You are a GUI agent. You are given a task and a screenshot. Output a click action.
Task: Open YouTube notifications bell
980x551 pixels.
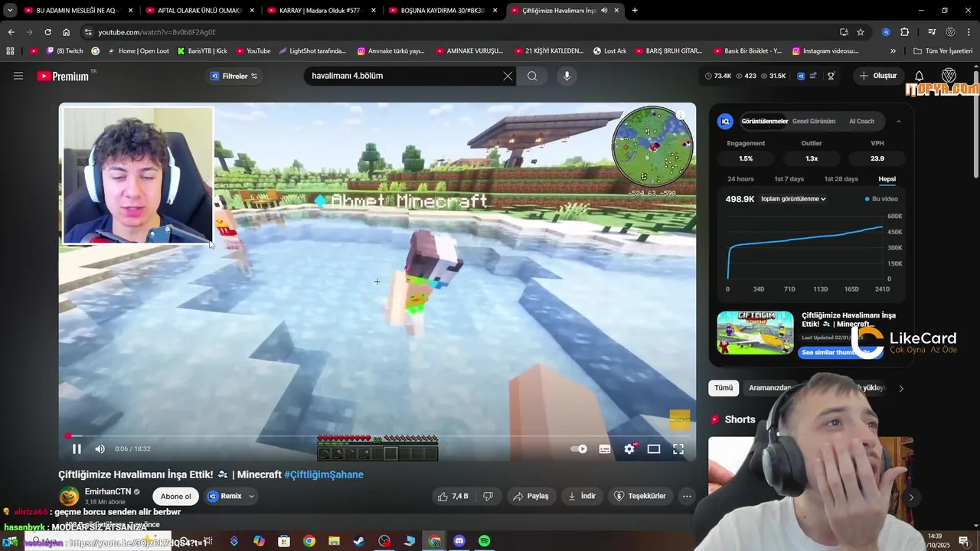coord(920,76)
